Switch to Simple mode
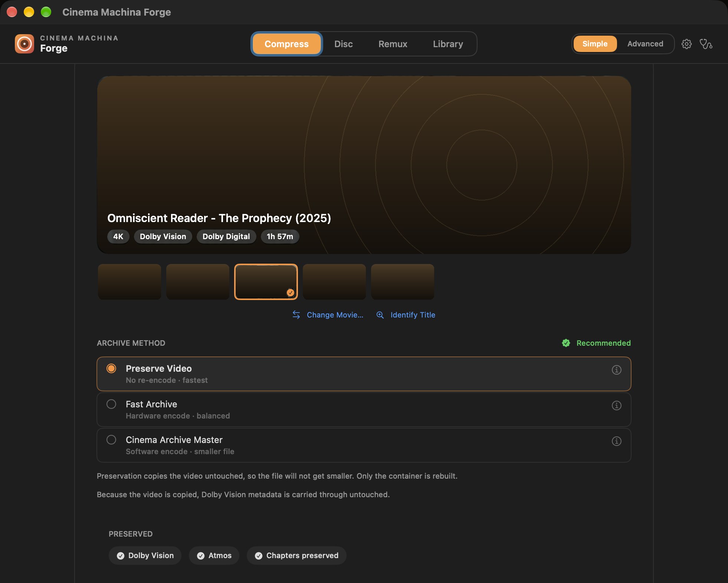 click(595, 44)
